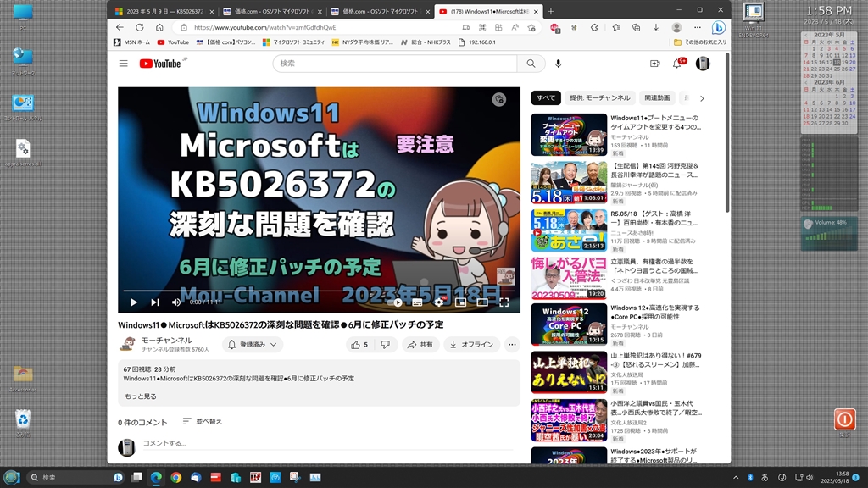
Task: Open the MSN ホーム bookmark
Action: click(x=131, y=42)
